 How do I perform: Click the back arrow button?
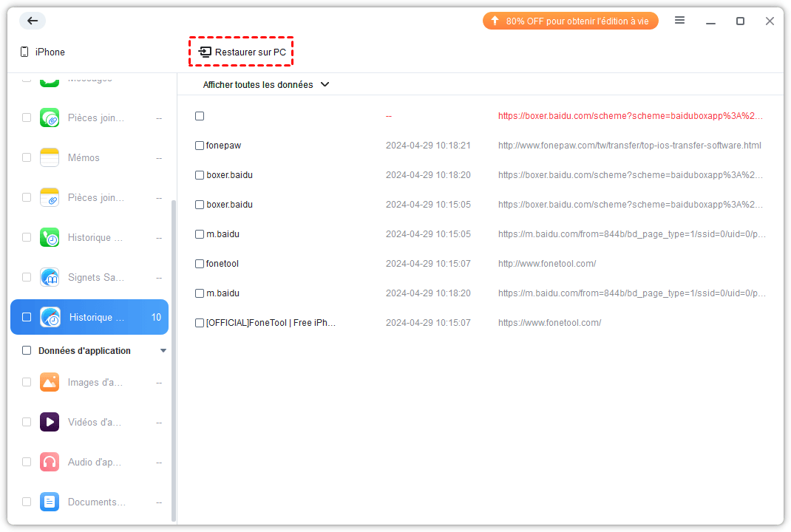coord(33,21)
